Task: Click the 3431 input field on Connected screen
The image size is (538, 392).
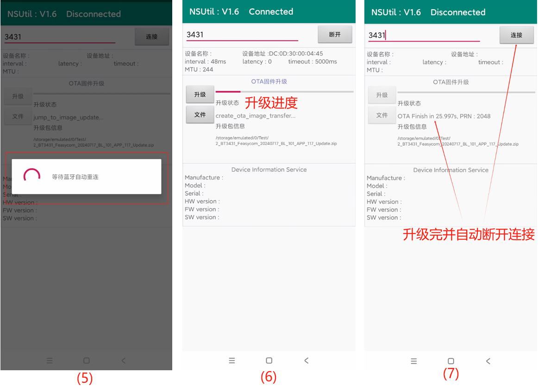Action: coord(242,35)
